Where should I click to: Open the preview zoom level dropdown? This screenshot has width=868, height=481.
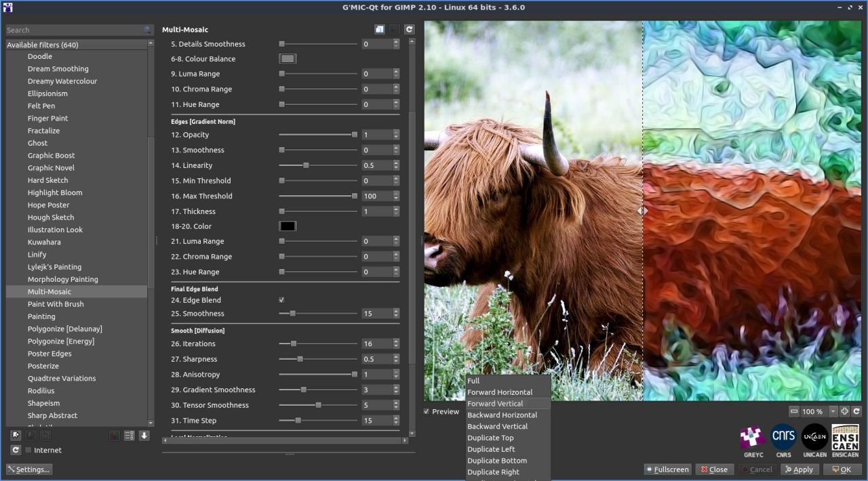click(x=833, y=411)
